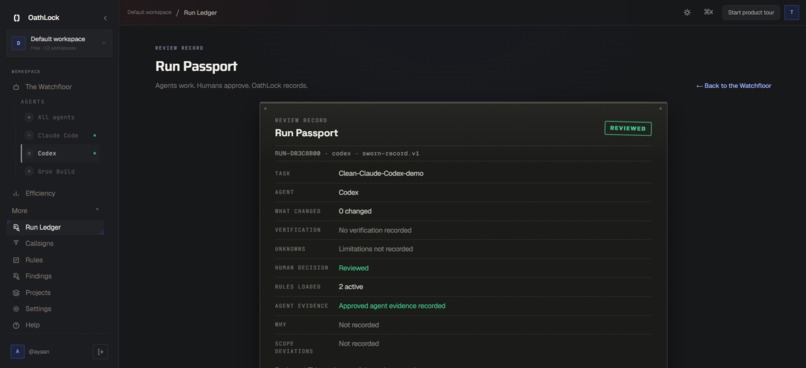Click the run ID RUN-D83C8800 line
The image size is (806, 368).
(347, 153)
